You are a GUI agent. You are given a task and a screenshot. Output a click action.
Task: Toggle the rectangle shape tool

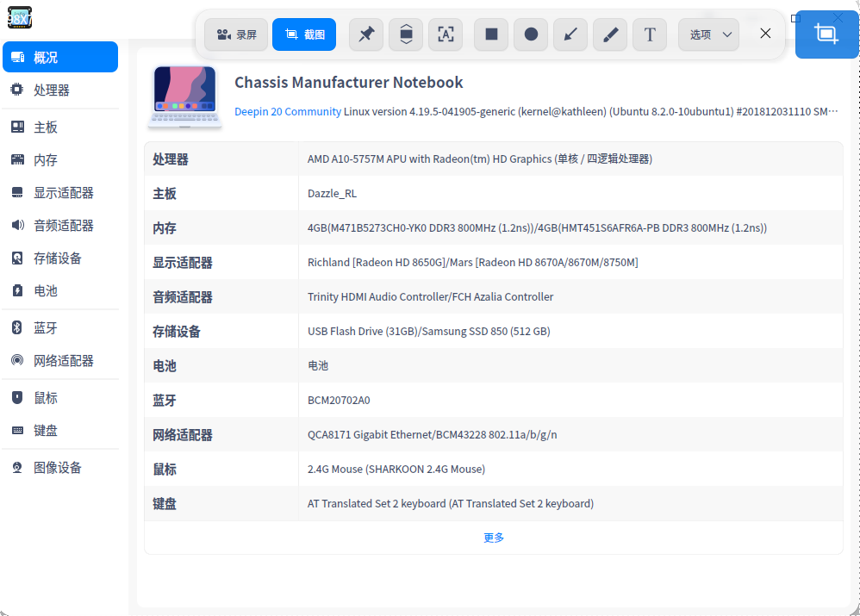[490, 34]
